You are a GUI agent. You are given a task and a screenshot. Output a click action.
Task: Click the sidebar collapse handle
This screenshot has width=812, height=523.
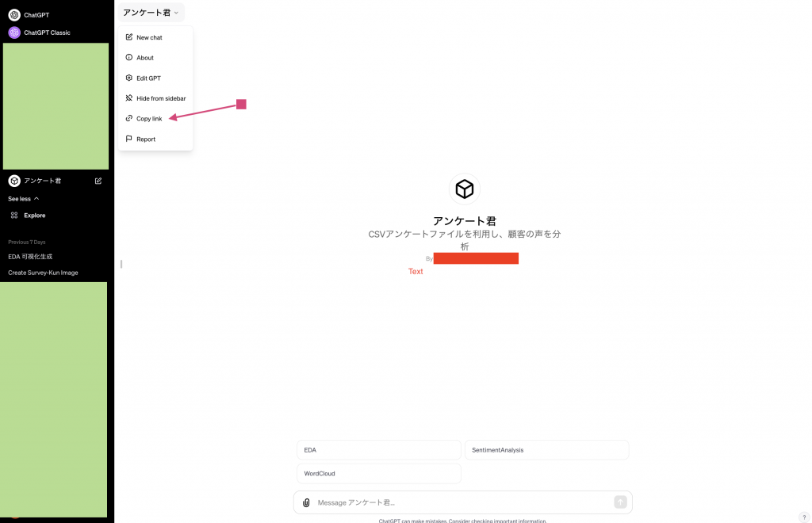click(x=121, y=264)
